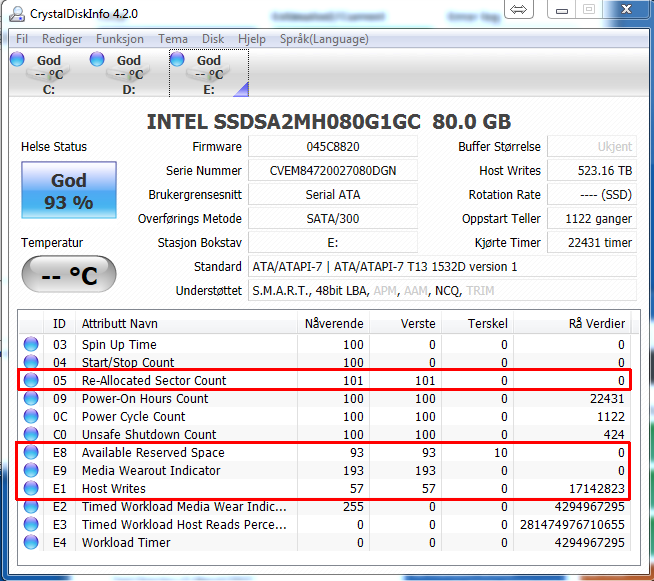Click the God 93 % health status button
Image resolution: width=654 pixels, height=581 pixels.
tap(69, 190)
